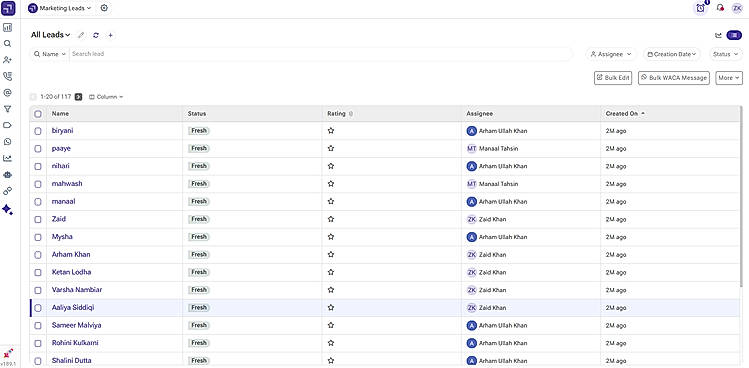Open the integrations link icon in sidebar
The width and height of the screenshot is (749, 368).
point(7,191)
